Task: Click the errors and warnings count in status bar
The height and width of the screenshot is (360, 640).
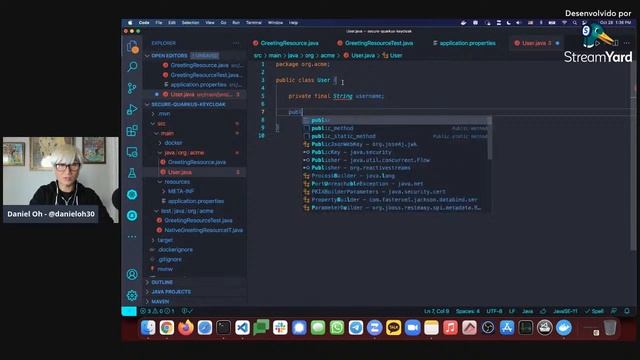Action: point(158,311)
